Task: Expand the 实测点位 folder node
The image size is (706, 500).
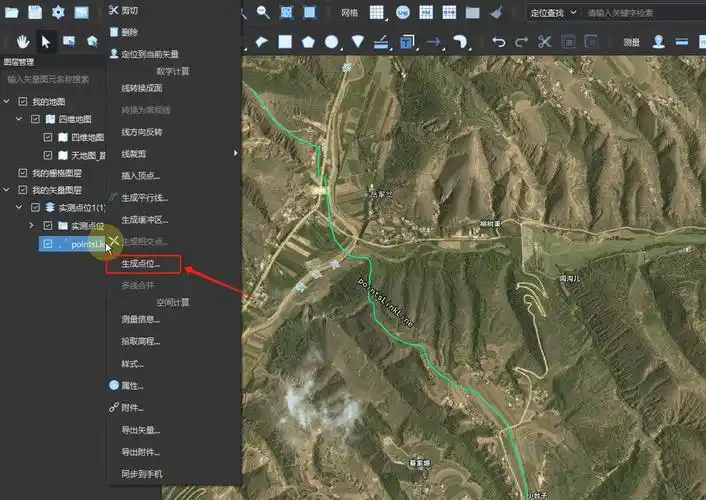Action: [x=31, y=225]
